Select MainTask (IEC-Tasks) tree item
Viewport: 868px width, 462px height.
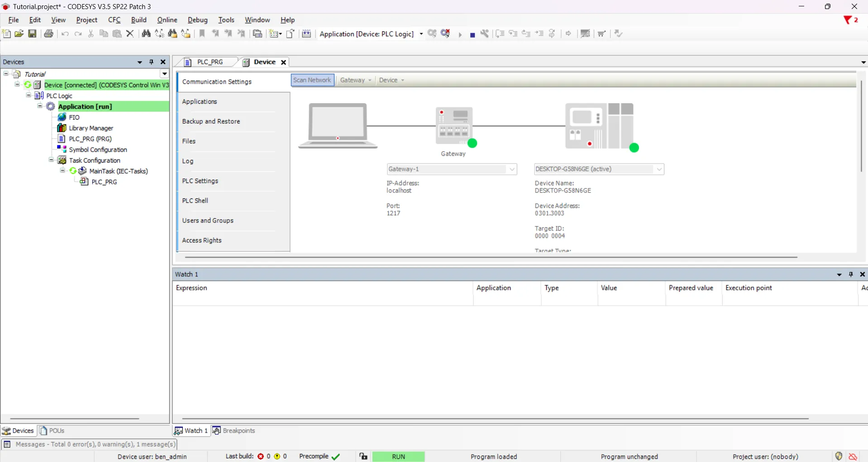click(119, 171)
